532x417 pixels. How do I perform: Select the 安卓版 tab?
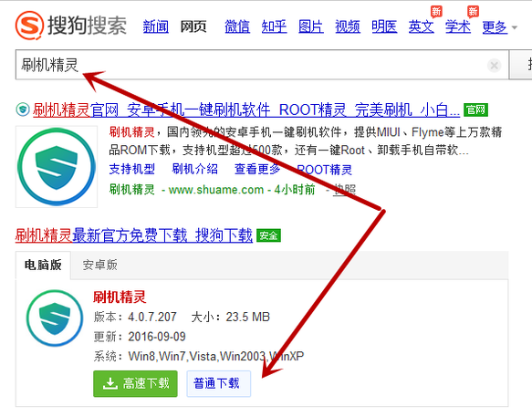100,265
